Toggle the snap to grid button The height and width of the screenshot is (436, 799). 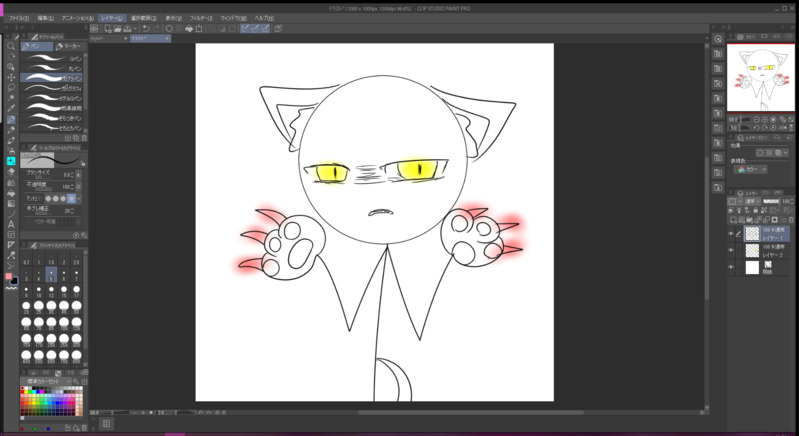(265, 29)
